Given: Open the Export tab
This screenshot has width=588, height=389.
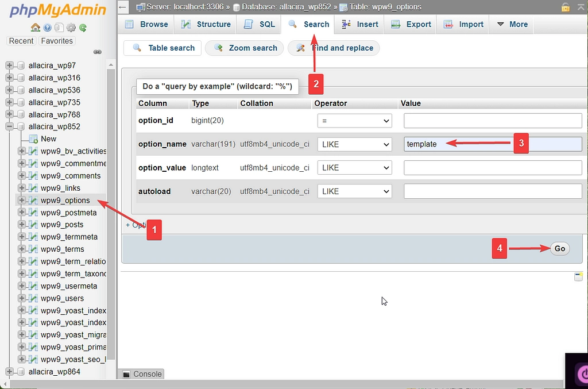Looking at the screenshot, I should [411, 24].
